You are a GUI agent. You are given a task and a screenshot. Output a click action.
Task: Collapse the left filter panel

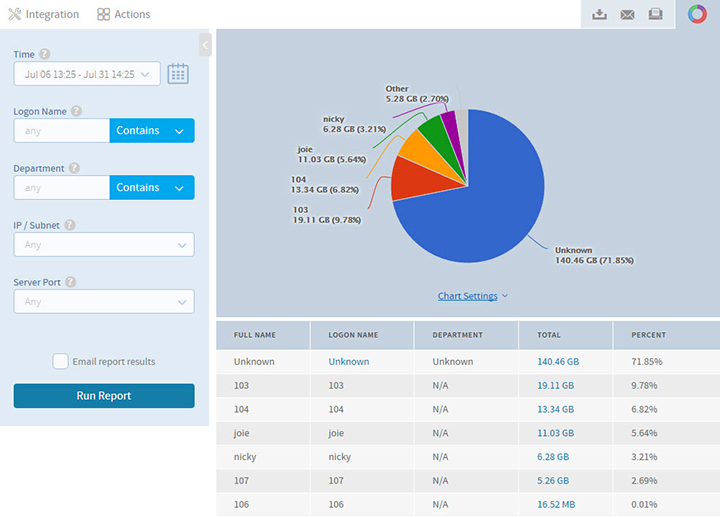205,45
